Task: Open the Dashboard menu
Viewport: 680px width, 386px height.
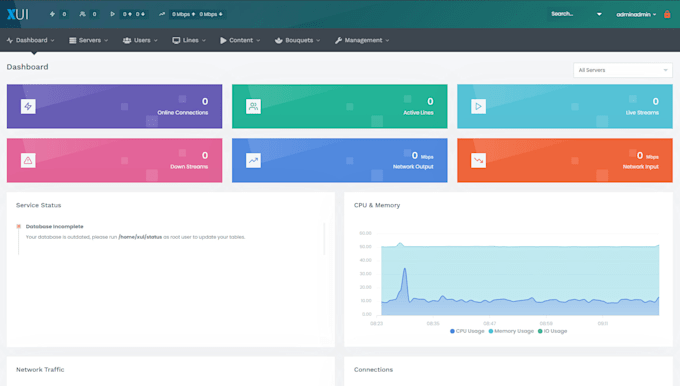Action: pyautogui.click(x=31, y=40)
